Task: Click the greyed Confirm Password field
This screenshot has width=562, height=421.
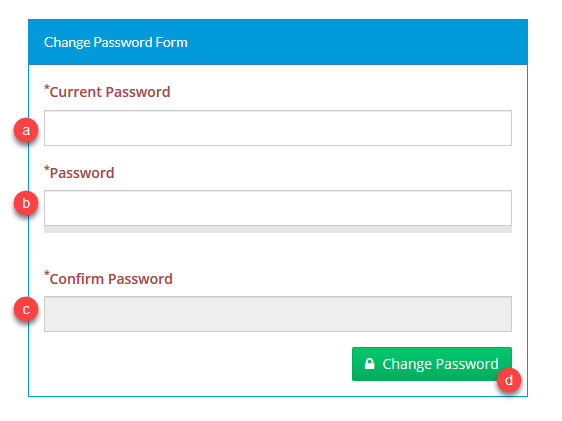Action: 278,314
